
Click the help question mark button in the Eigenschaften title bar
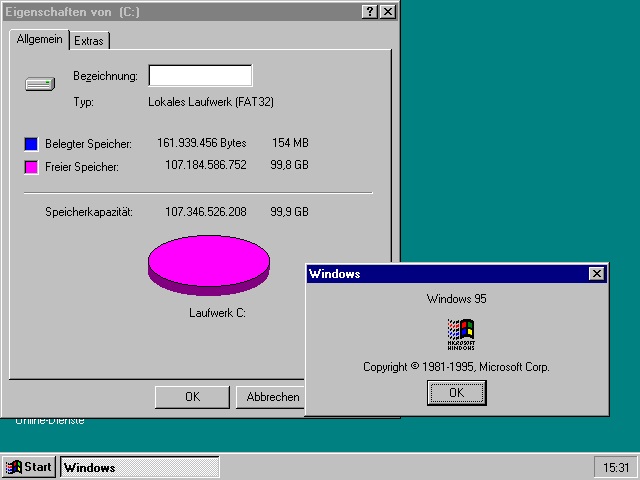[x=369, y=12]
